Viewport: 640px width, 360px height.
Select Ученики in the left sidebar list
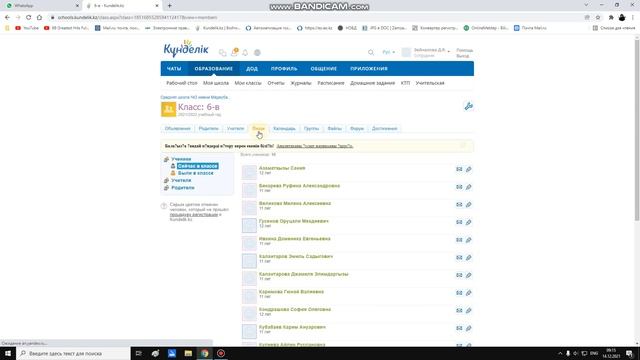tap(181, 159)
